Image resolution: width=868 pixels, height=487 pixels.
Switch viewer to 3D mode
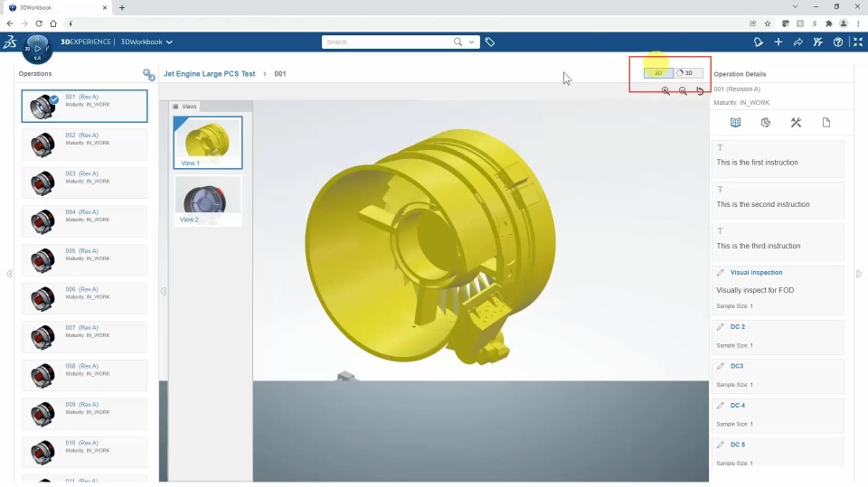pyautogui.click(x=688, y=73)
